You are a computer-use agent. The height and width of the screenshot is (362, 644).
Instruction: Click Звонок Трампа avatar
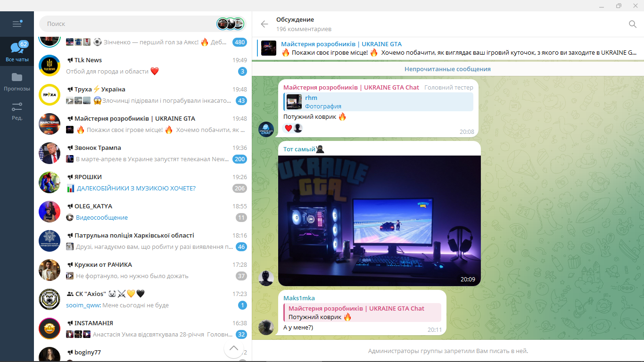(x=50, y=153)
